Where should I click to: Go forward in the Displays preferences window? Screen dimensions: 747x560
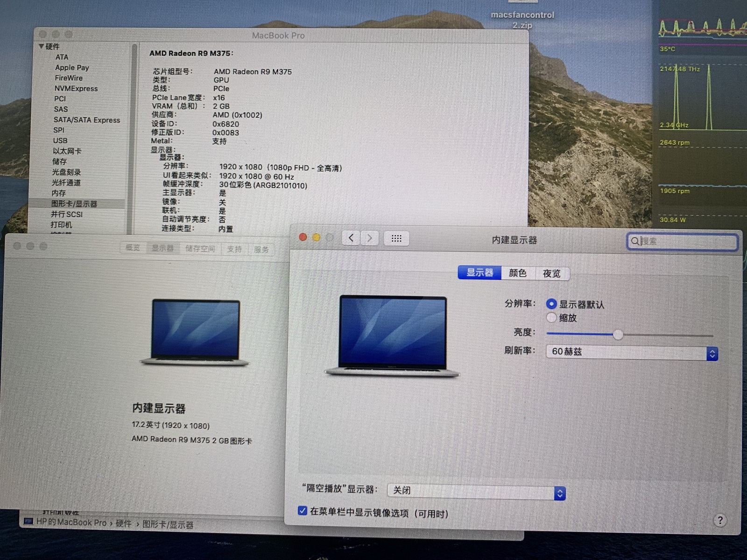pos(369,238)
